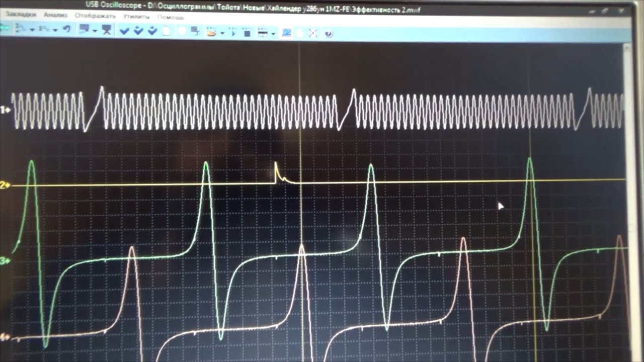644x362 pixels.
Task: Click the stop square icon
Action: coord(247,33)
